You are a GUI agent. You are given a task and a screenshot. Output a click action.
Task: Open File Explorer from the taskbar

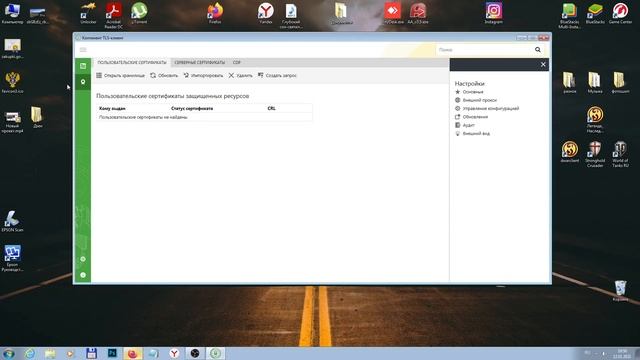pyautogui.click(x=51, y=353)
